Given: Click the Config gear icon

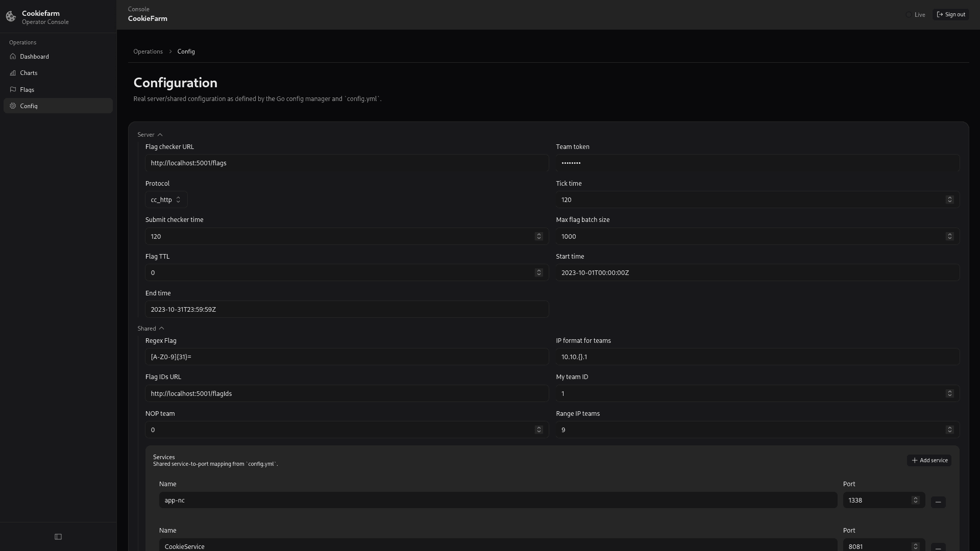Looking at the screenshot, I should coord(13,106).
